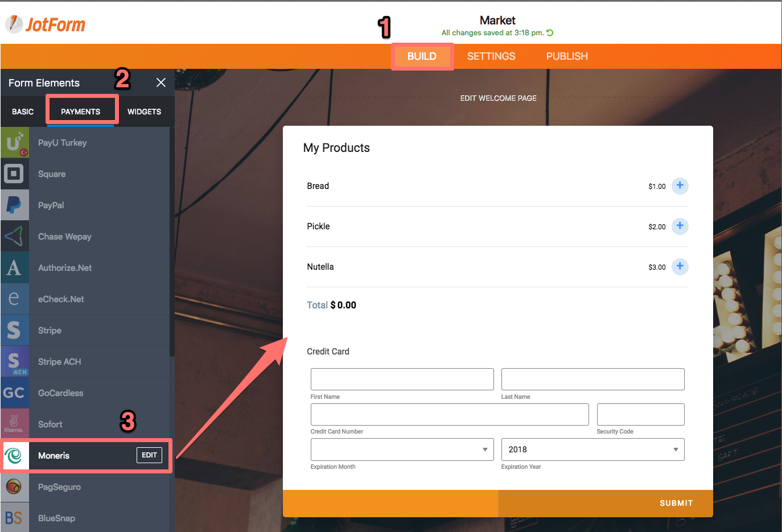Image resolution: width=782 pixels, height=532 pixels.
Task: Open the Expiration Month dropdown
Action: [402, 449]
